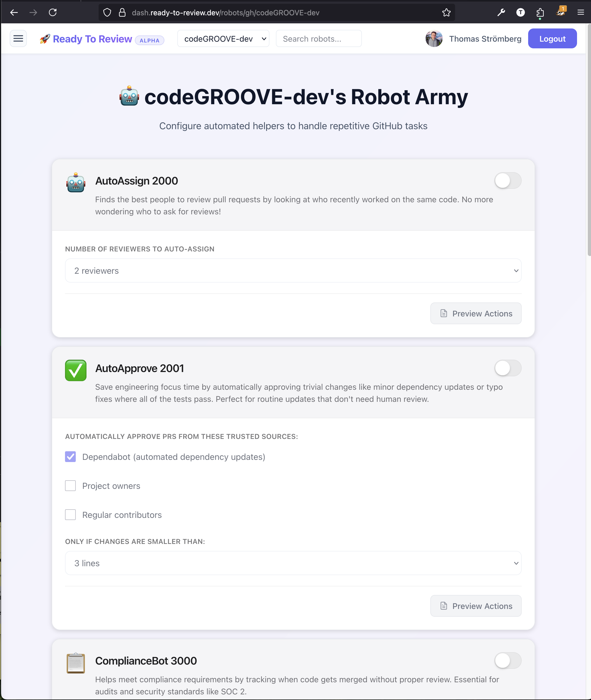Image resolution: width=591 pixels, height=700 pixels.
Task: Go back to the previous page
Action: (x=14, y=13)
